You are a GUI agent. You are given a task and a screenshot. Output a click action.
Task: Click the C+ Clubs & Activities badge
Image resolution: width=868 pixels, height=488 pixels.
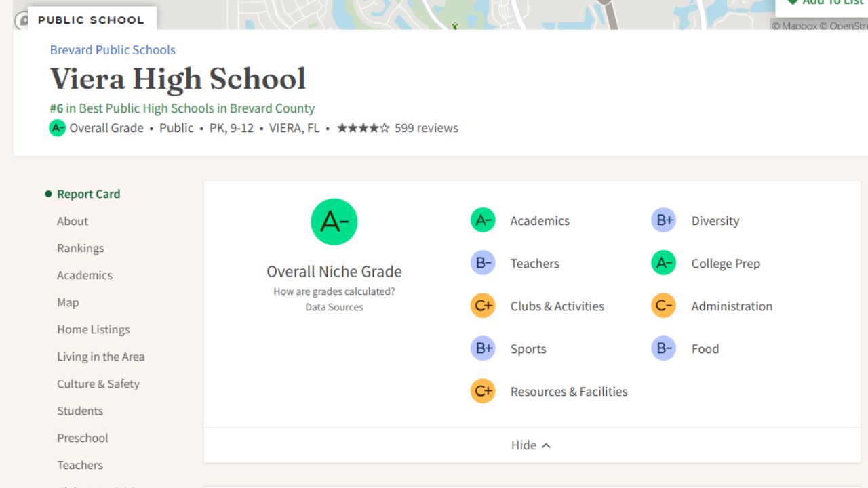tap(483, 306)
